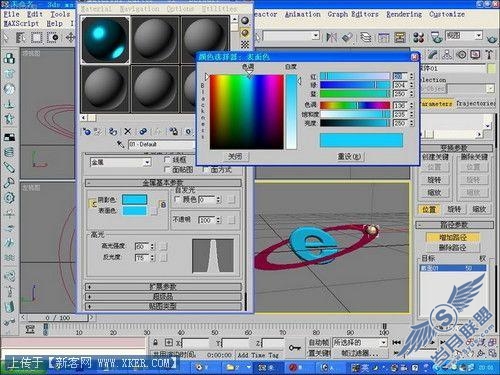Toggle the 线框 wireframe checkbox
This screenshot has width=500, height=375.
coord(167,160)
